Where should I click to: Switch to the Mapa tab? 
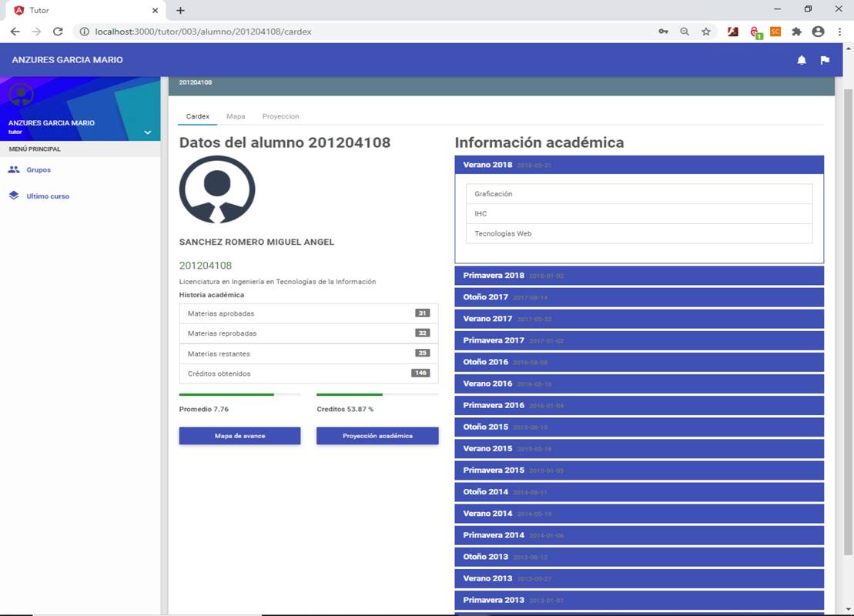236,116
